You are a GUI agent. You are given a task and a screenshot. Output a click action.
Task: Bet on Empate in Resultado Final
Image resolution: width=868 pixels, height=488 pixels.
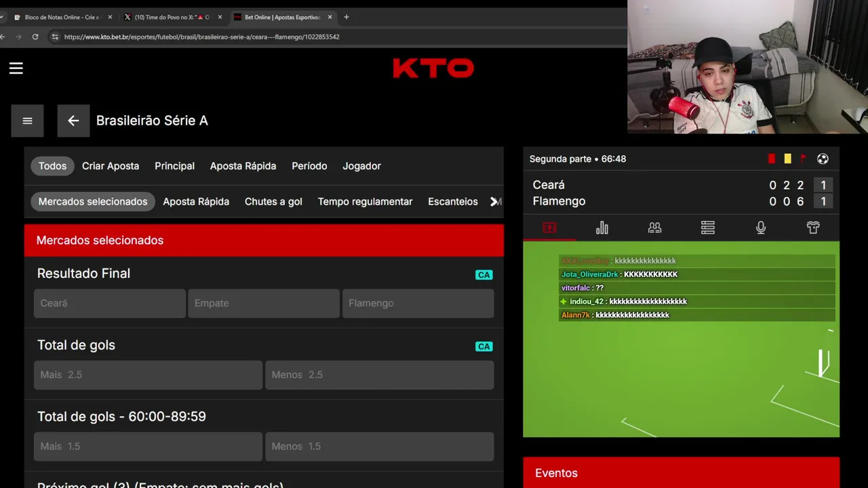click(x=264, y=304)
